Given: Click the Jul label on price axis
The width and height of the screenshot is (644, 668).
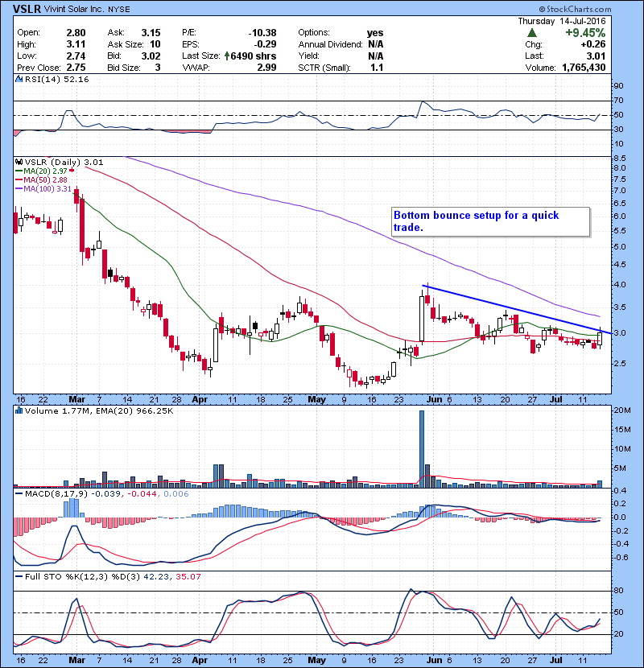Looking at the screenshot, I should tap(555, 400).
